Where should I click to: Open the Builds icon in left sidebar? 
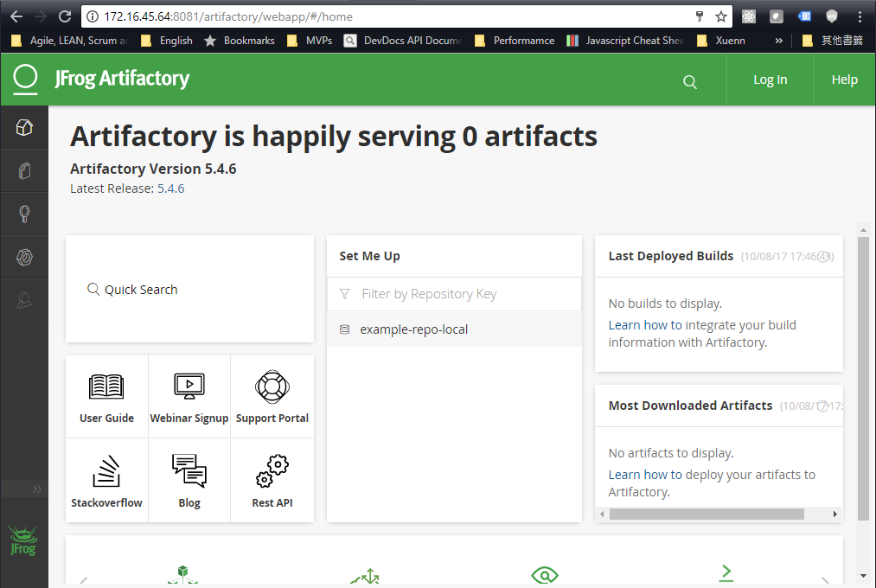click(24, 257)
